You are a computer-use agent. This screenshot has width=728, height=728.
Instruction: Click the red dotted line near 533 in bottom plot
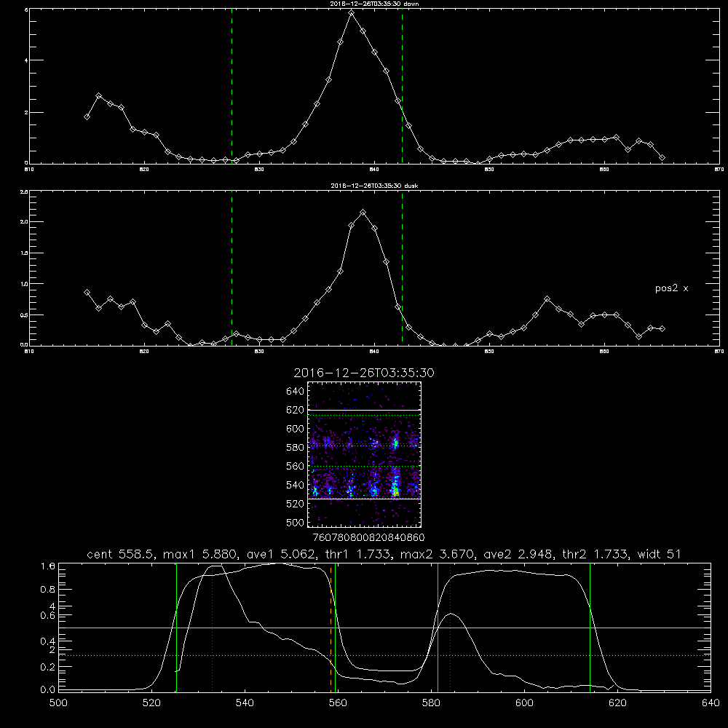tap(212, 627)
